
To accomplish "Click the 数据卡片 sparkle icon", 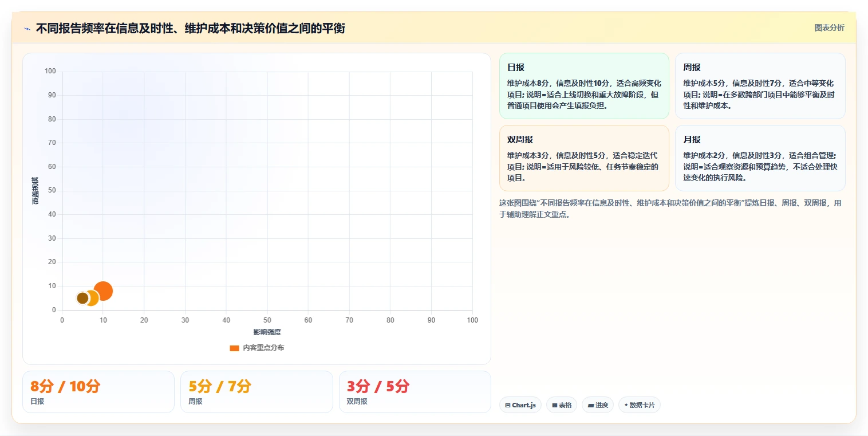I will click(626, 405).
